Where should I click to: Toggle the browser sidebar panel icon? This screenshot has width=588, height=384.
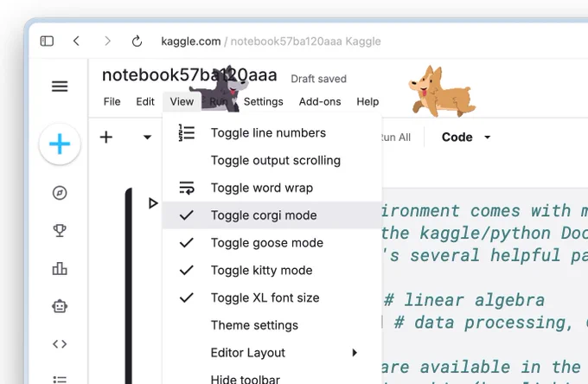47,41
